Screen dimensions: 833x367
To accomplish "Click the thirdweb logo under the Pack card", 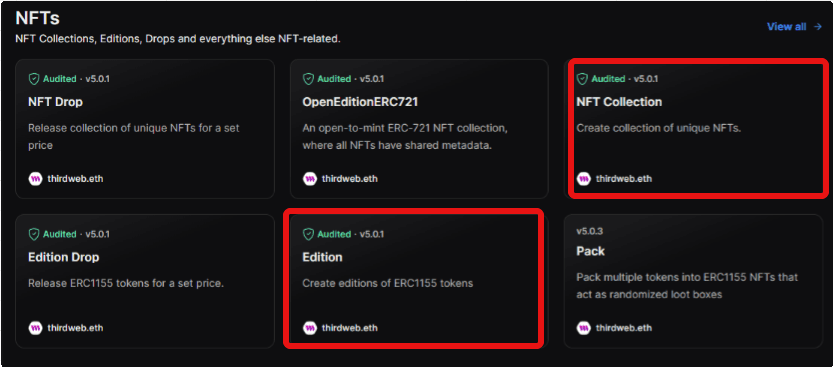I will click(x=583, y=328).
